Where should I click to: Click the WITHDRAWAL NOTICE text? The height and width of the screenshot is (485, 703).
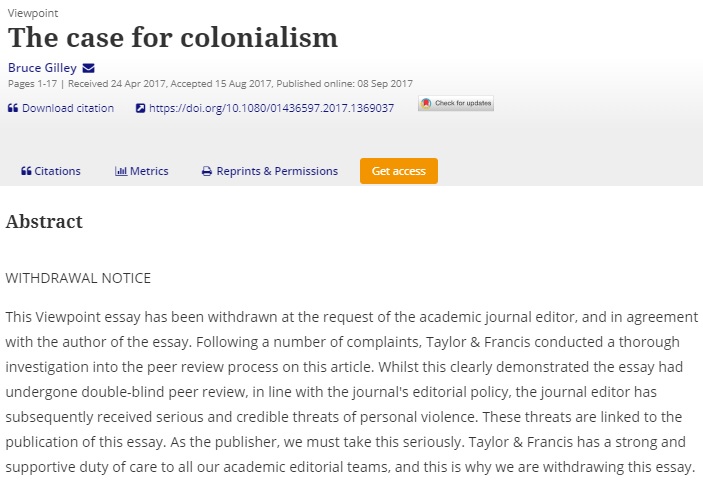(x=78, y=278)
